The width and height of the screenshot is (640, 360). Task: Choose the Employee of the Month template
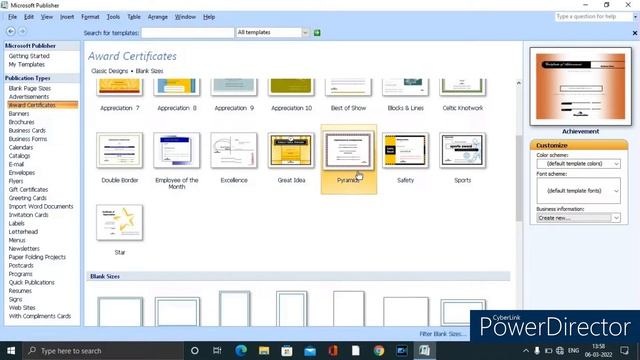point(177,150)
